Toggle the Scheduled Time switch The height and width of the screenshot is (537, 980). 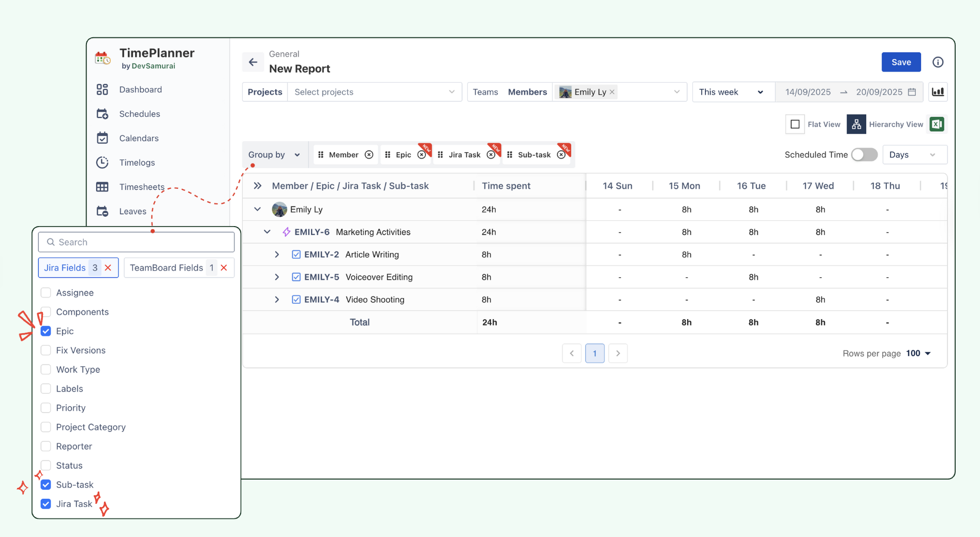click(x=864, y=155)
